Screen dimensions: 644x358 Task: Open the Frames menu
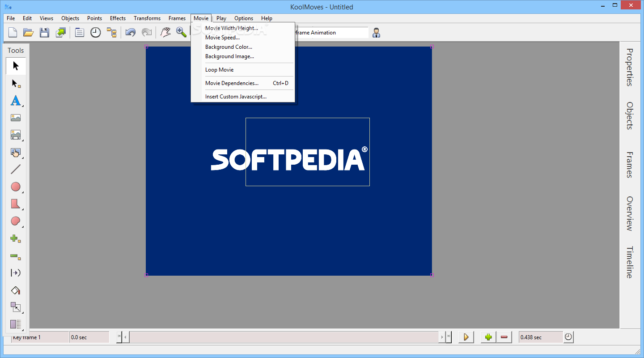[177, 18]
